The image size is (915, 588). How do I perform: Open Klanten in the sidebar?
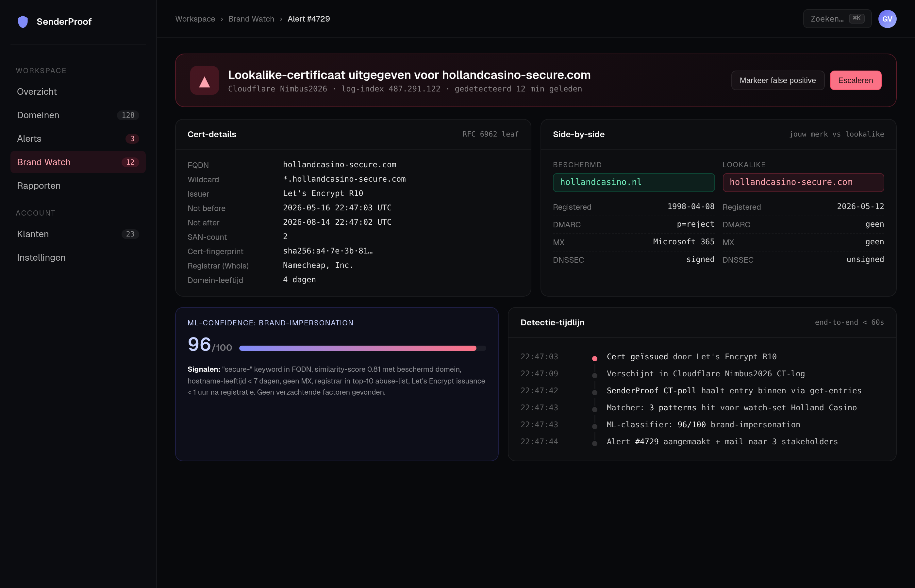78,234
